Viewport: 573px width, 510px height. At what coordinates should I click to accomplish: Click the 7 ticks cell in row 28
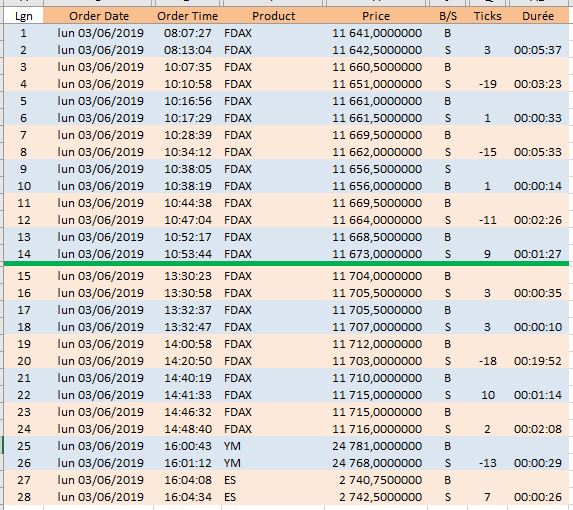point(487,497)
